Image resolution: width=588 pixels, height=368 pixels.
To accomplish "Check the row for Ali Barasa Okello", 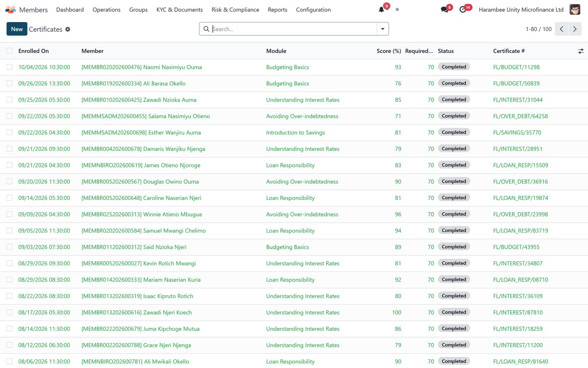I will 10,84.
